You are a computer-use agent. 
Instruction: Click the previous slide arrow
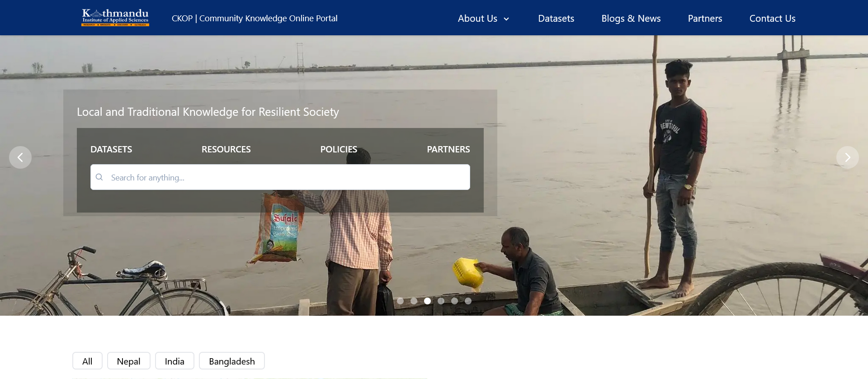[x=20, y=157]
